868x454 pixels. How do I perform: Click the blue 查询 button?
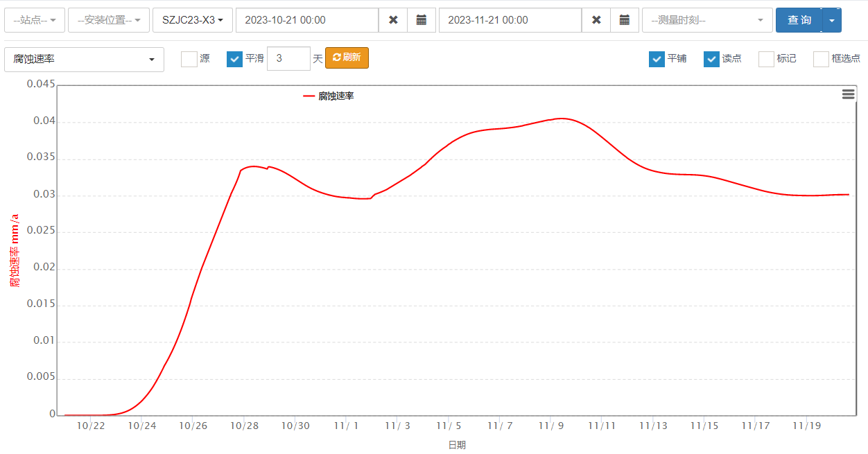click(x=799, y=20)
